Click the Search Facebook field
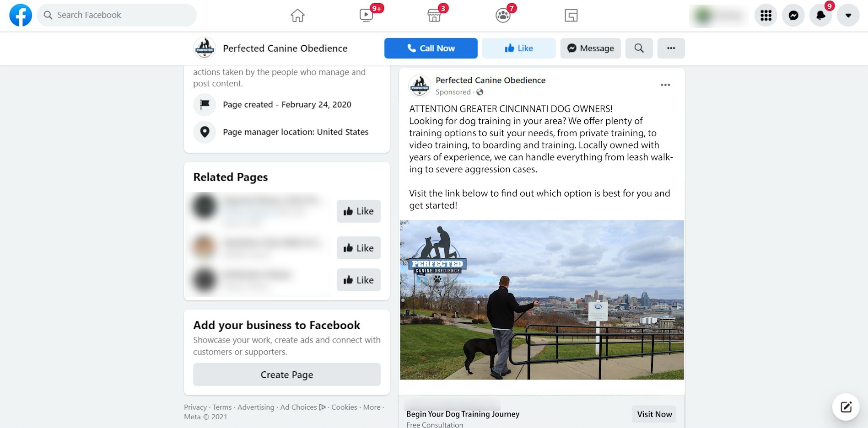 pos(117,15)
